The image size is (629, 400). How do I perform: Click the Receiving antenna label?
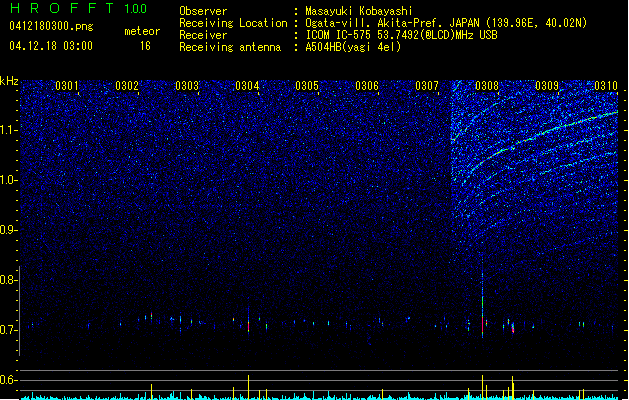(x=230, y=47)
